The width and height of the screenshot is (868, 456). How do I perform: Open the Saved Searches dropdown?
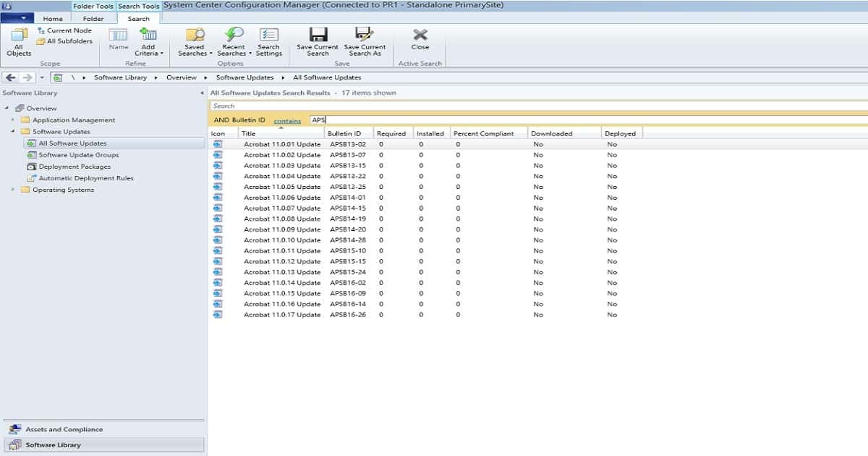195,42
